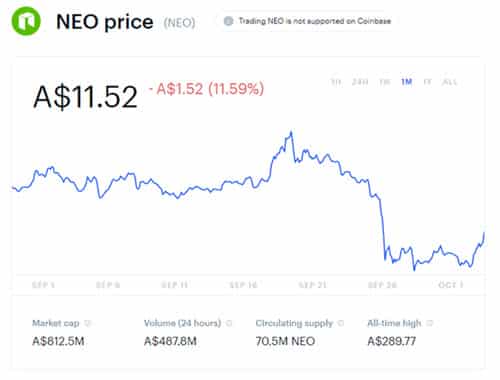Image resolution: width=500 pixels, height=380 pixels.
Task: Click the price chart peak near Sep 21
Action: (x=291, y=133)
